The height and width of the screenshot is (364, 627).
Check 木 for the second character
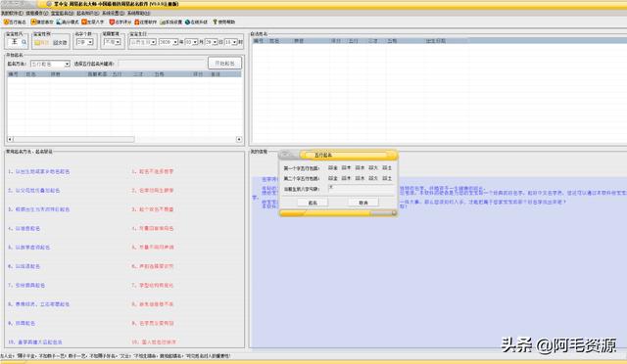point(346,178)
